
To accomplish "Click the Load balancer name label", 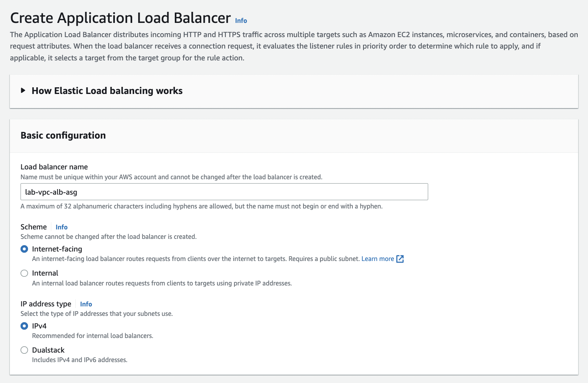I will [x=54, y=167].
